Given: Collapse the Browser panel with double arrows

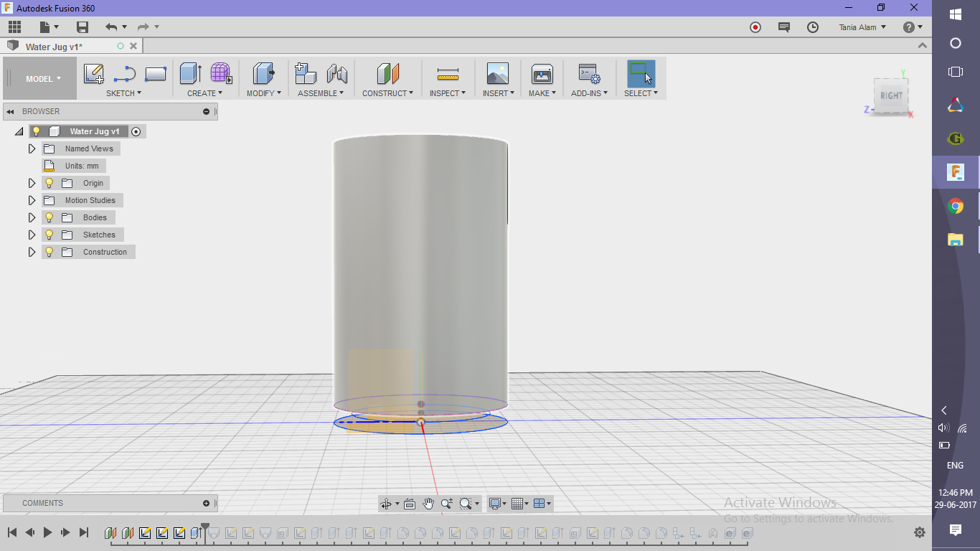Looking at the screenshot, I should click(x=11, y=112).
